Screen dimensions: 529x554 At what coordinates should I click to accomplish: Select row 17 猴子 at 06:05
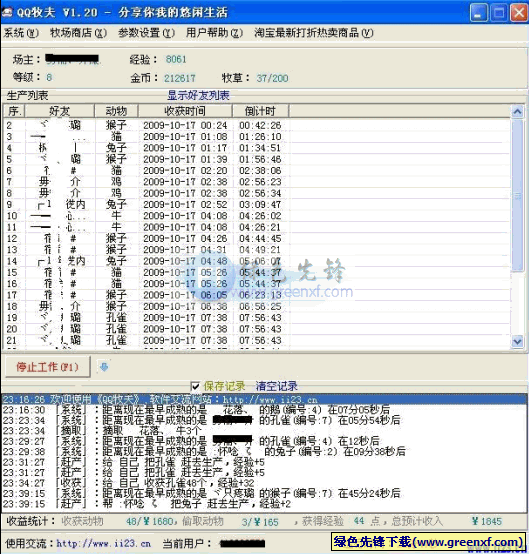pyautogui.click(x=257, y=295)
